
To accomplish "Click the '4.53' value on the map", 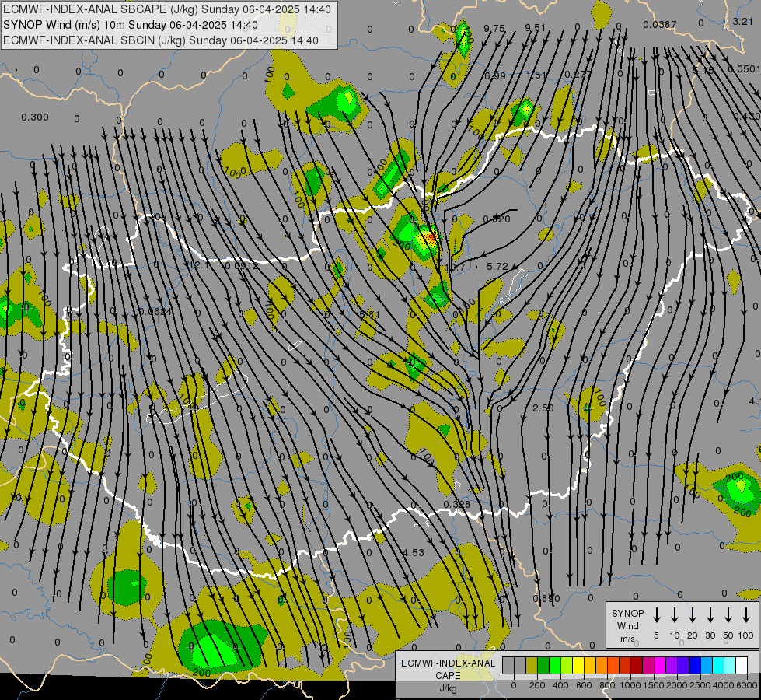I will [x=413, y=552].
